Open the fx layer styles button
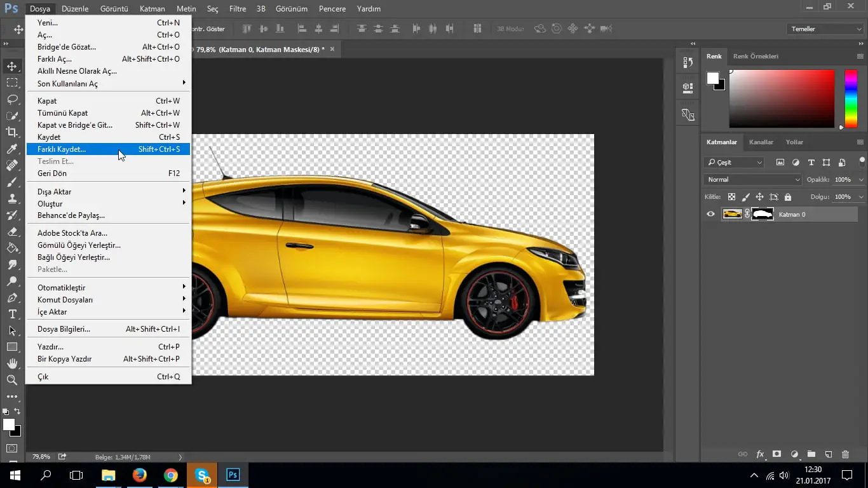This screenshot has height=488, width=868. click(x=760, y=454)
